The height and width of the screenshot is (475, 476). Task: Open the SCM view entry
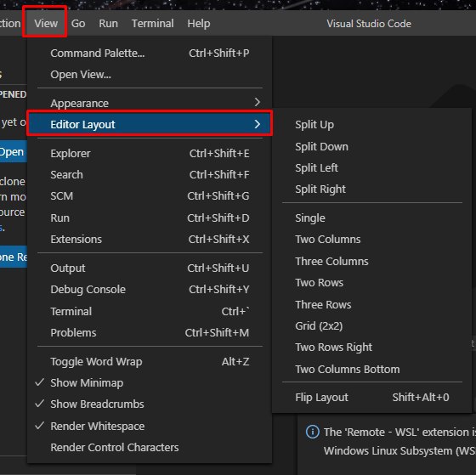click(x=150, y=195)
